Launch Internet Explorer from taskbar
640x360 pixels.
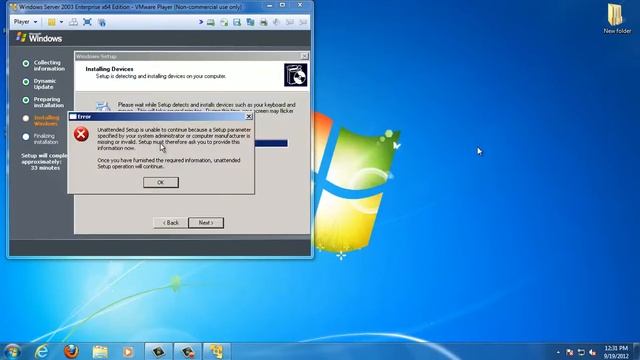[x=42, y=351]
